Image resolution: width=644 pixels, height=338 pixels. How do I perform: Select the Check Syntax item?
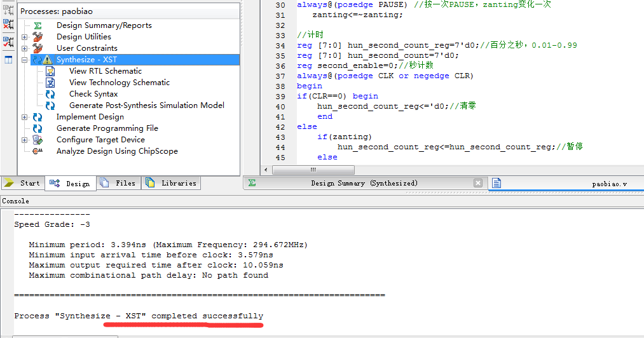point(93,94)
